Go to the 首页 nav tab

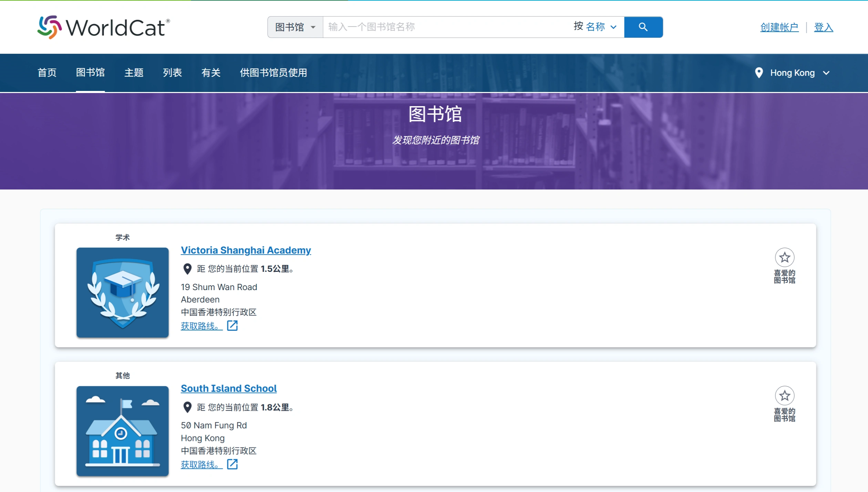(47, 73)
